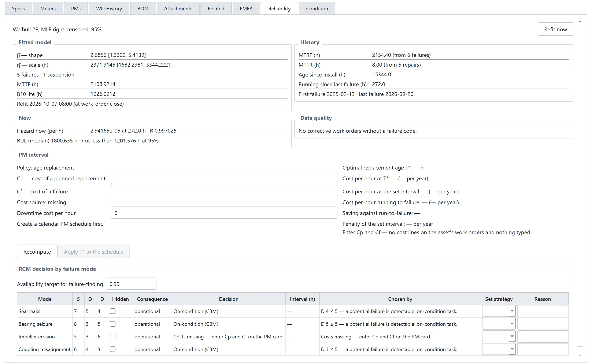Tick Hidden checkbox for Seal leaks

(113, 311)
